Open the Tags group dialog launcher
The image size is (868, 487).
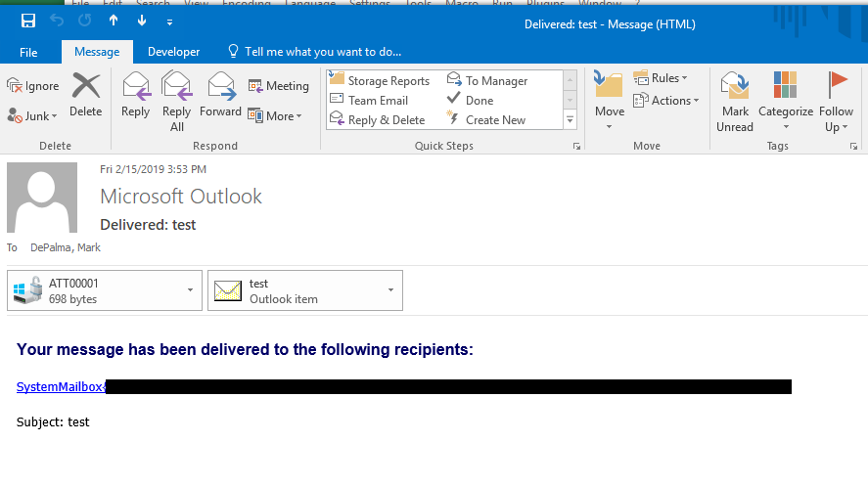coord(853,146)
